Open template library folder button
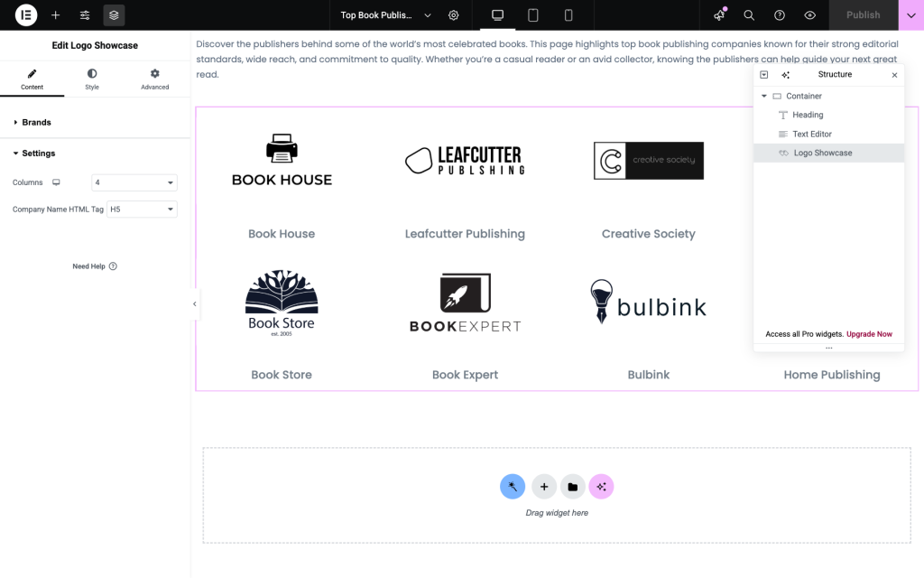Viewport: 924px width, 578px height. click(572, 487)
